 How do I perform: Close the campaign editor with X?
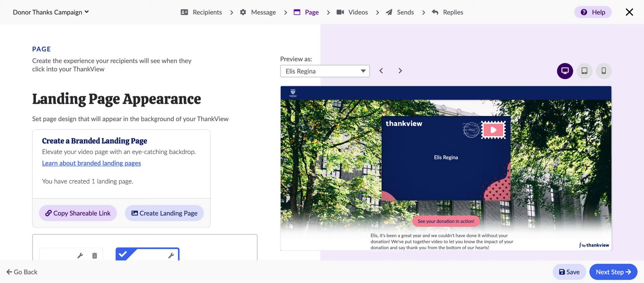[x=629, y=12]
